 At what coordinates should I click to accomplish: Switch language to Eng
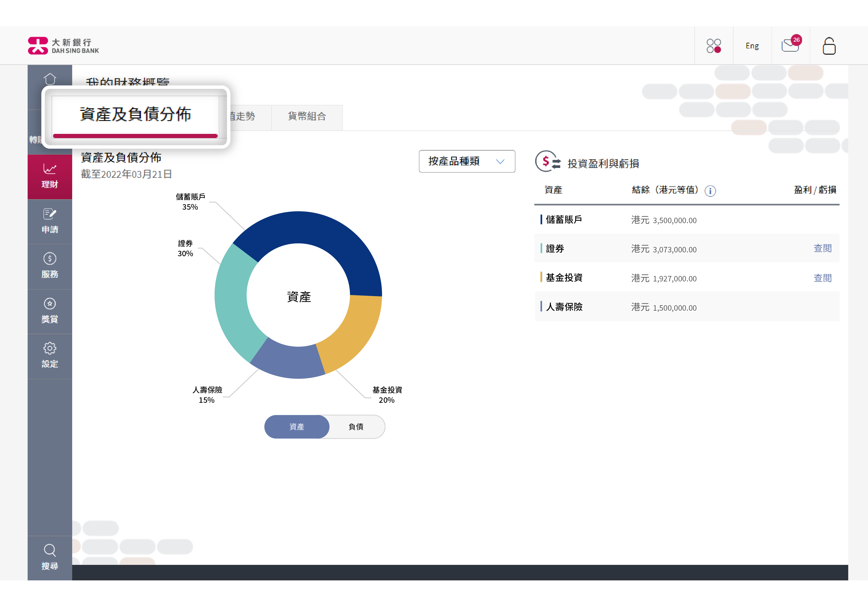coord(752,46)
